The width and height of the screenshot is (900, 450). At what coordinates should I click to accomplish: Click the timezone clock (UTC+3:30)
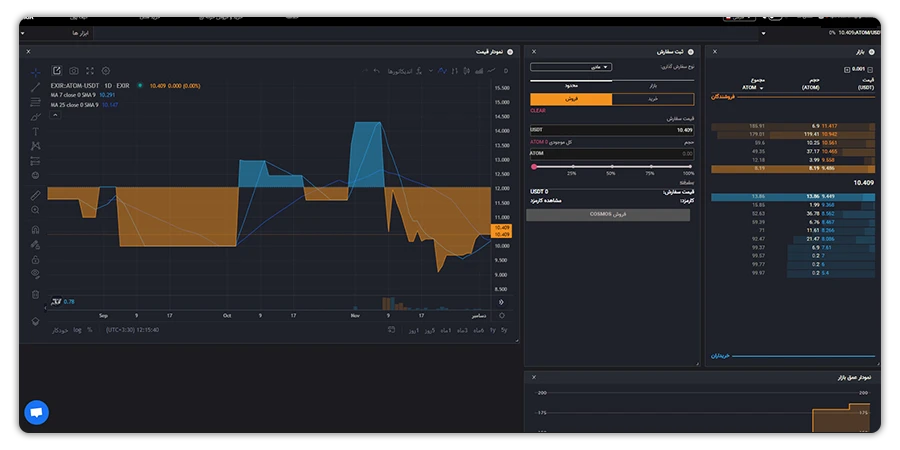click(132, 330)
